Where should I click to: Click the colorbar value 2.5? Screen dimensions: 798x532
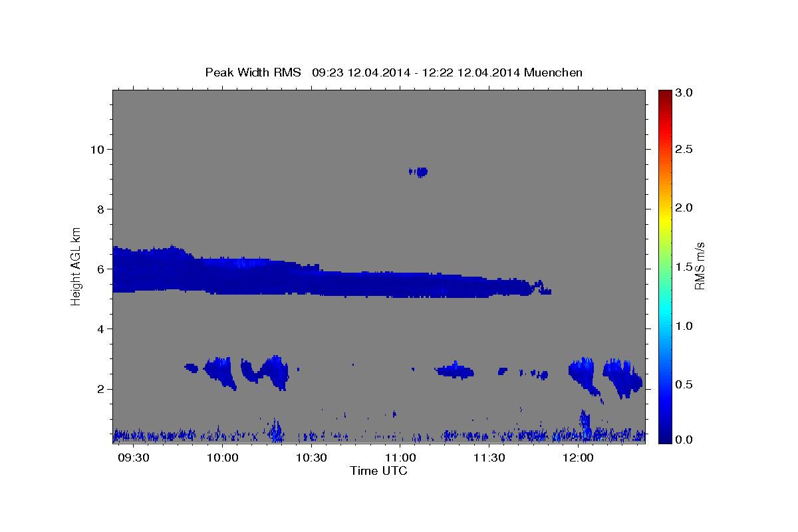(x=684, y=149)
